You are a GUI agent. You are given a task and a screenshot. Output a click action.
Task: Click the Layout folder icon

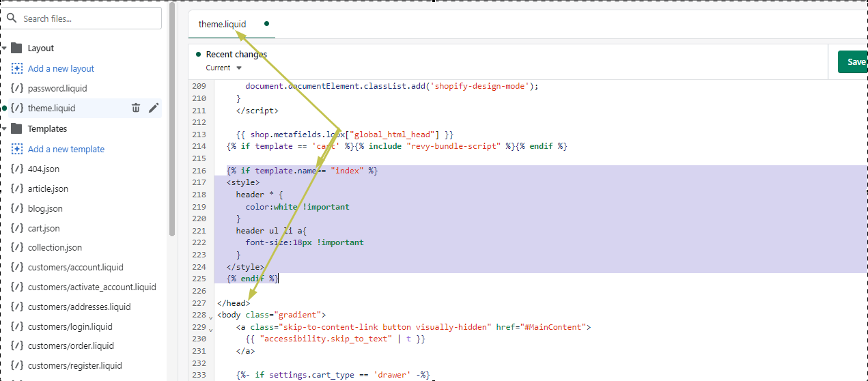17,48
